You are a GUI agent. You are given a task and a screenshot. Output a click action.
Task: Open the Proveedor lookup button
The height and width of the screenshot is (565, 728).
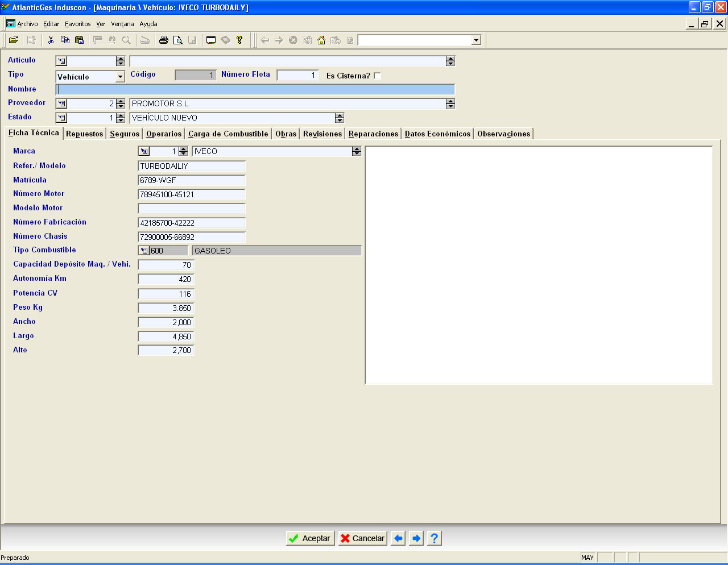tap(61, 103)
